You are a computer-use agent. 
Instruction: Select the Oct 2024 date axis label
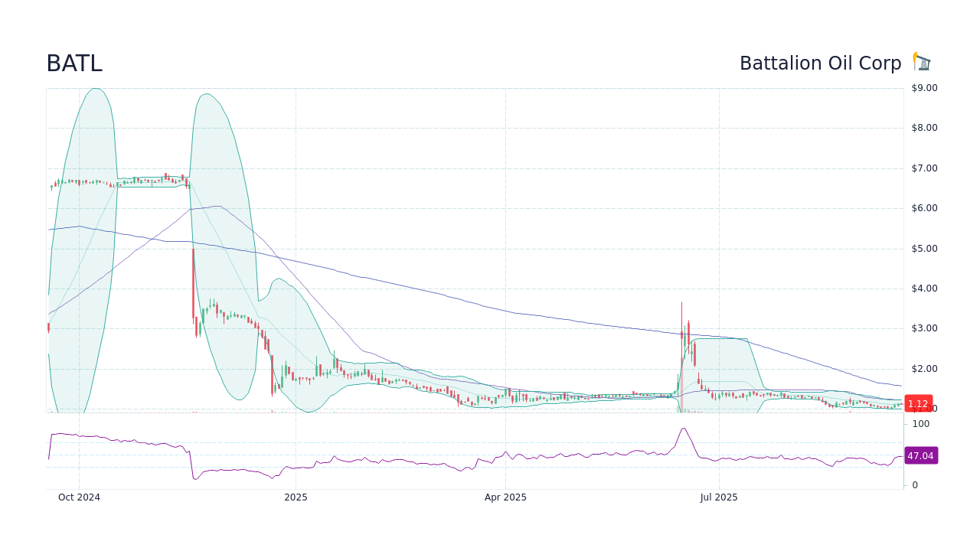tap(79, 497)
